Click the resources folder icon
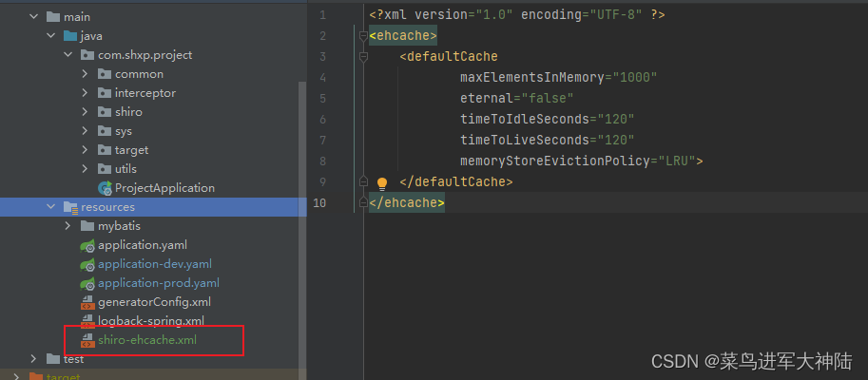The width and height of the screenshot is (868, 380). tap(70, 207)
